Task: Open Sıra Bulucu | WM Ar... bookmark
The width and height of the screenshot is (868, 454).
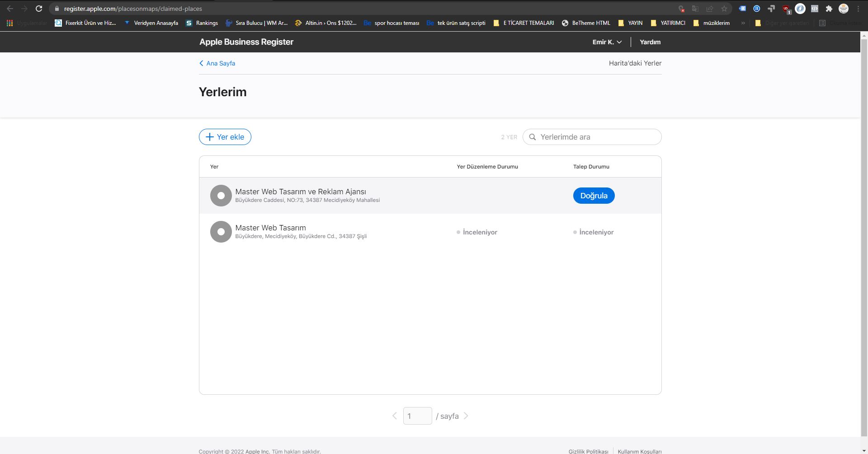Action: pyautogui.click(x=256, y=23)
